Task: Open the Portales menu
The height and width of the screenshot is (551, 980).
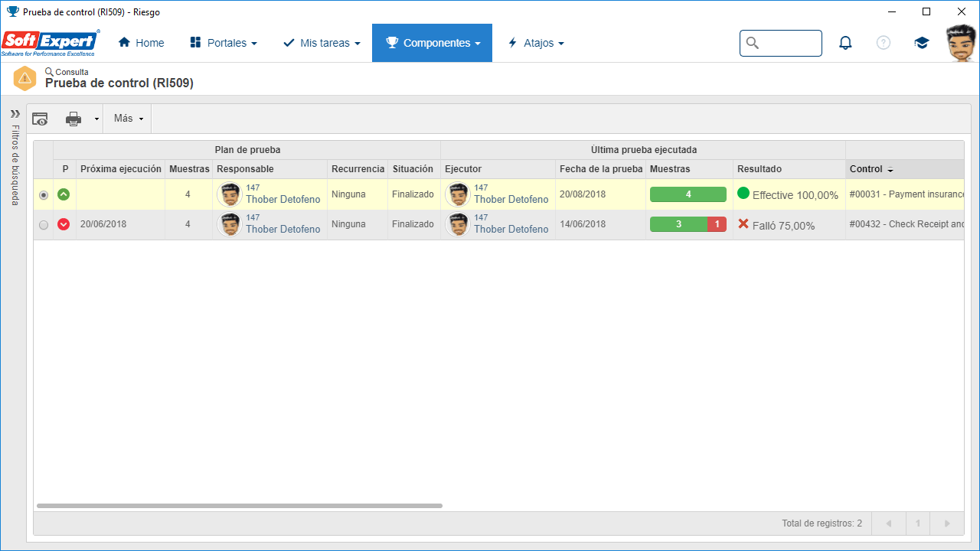Action: 223,43
